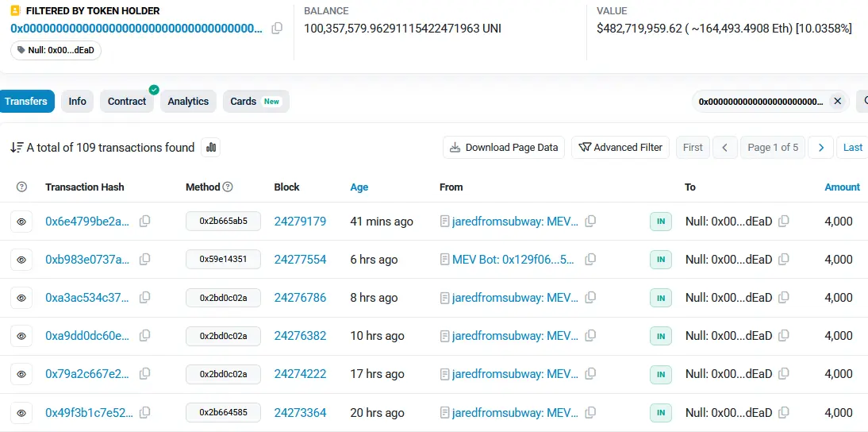Preview transaction 0xa9dd0dc60e with eye icon
This screenshot has width=868, height=432.
point(21,336)
